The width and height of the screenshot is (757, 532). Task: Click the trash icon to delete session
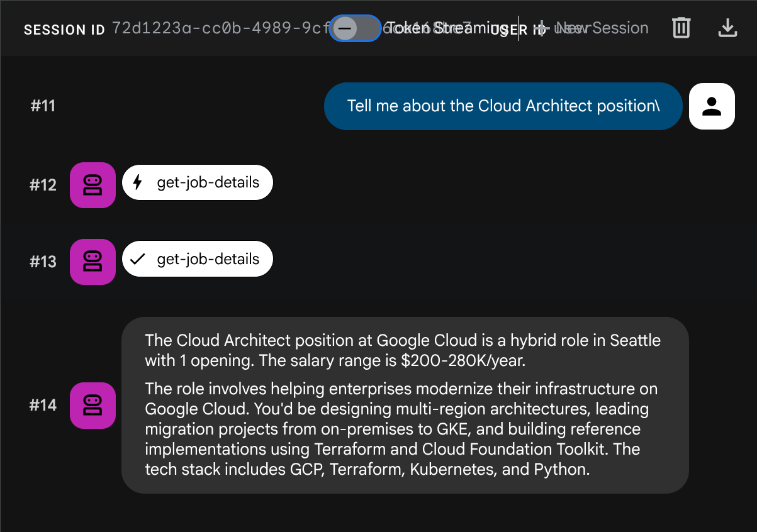click(x=681, y=28)
